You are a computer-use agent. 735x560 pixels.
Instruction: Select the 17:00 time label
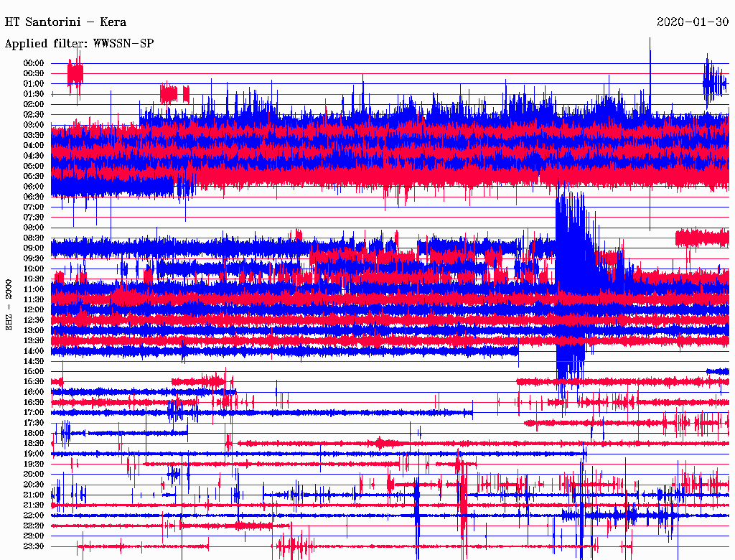pos(34,412)
